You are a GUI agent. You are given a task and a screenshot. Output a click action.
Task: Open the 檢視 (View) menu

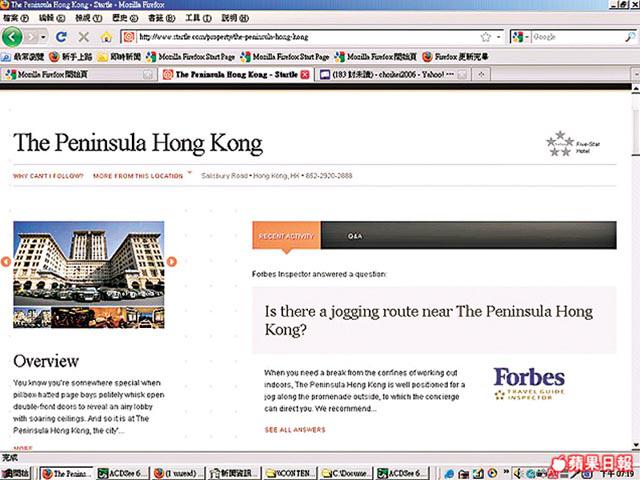pyautogui.click(x=89, y=18)
